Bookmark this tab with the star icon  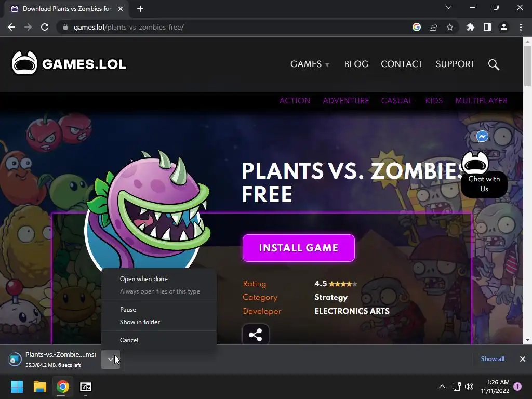click(x=450, y=27)
